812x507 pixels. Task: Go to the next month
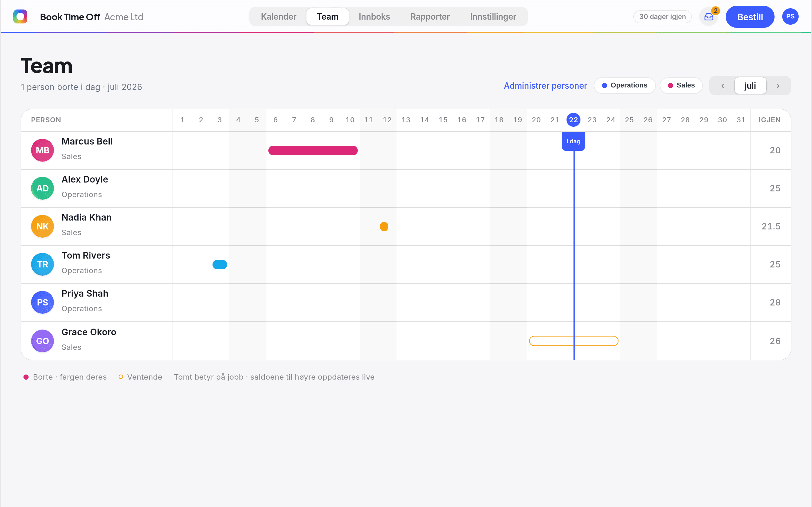pyautogui.click(x=778, y=86)
